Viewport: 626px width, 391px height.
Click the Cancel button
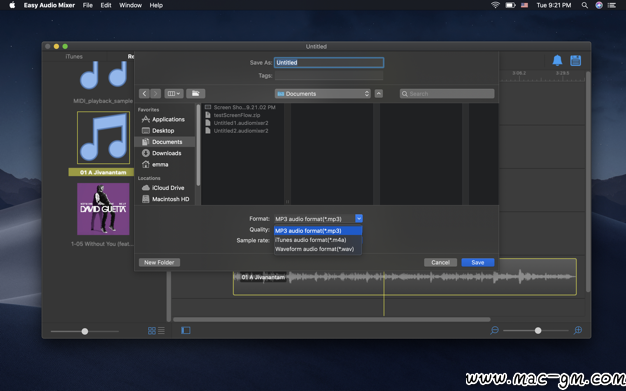441,262
